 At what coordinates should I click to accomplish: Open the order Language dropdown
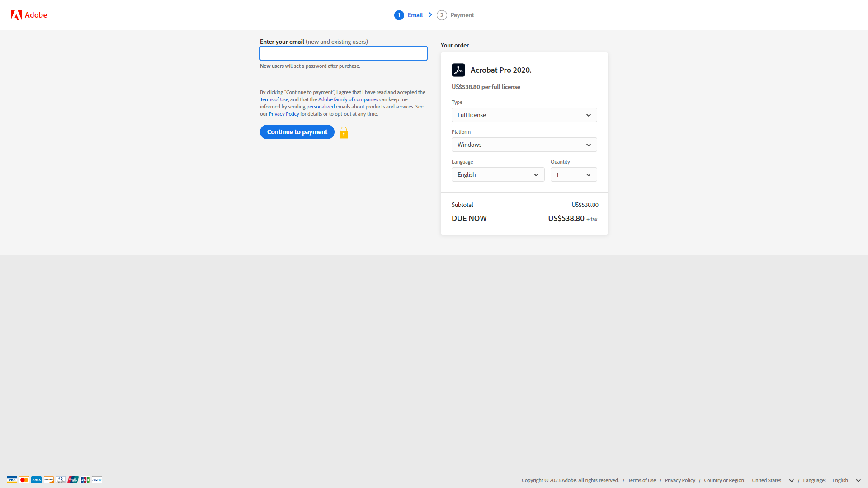498,174
